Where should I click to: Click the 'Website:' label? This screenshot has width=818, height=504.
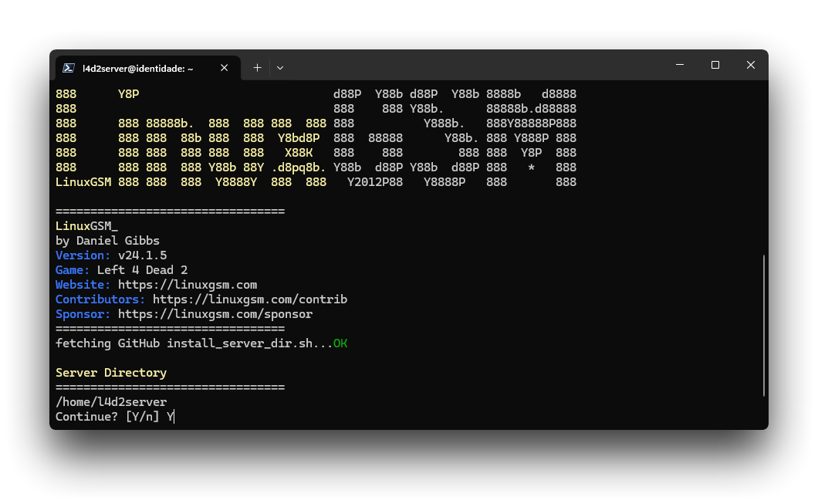pyautogui.click(x=83, y=285)
